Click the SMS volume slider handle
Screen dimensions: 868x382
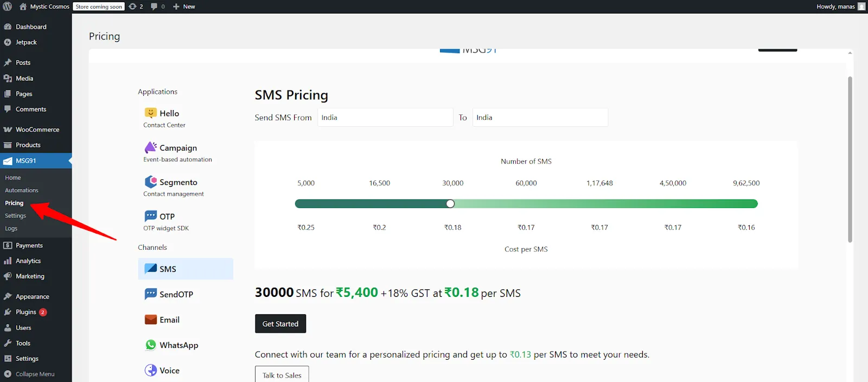450,204
